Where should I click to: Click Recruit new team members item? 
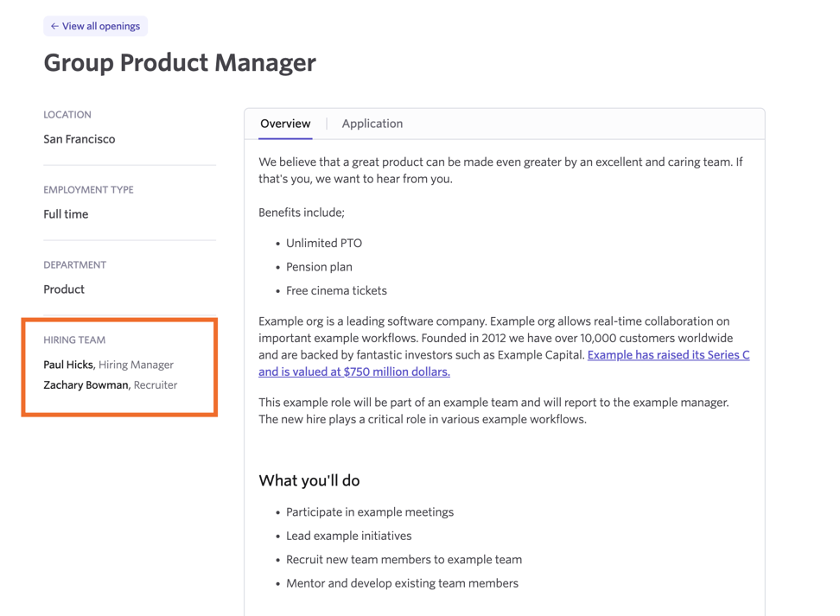click(x=404, y=559)
